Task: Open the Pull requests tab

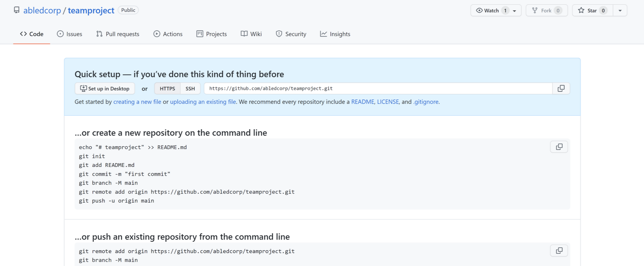Action: (x=118, y=34)
